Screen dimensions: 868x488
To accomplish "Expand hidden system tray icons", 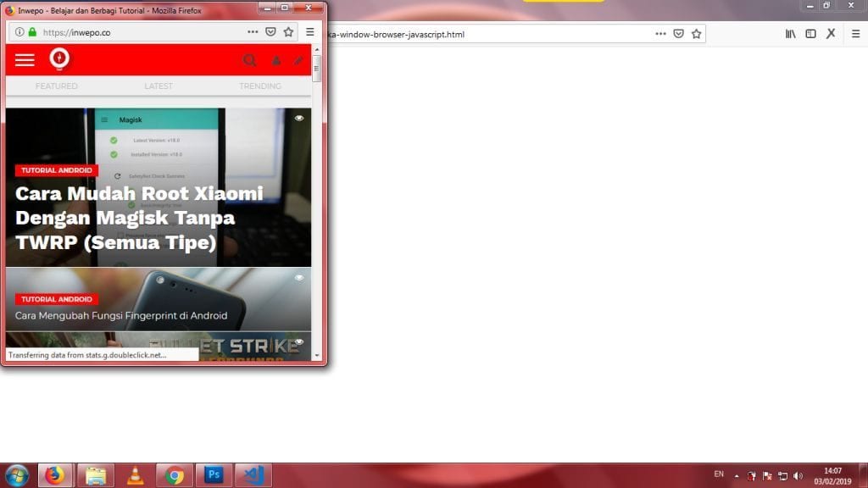I will coord(736,475).
